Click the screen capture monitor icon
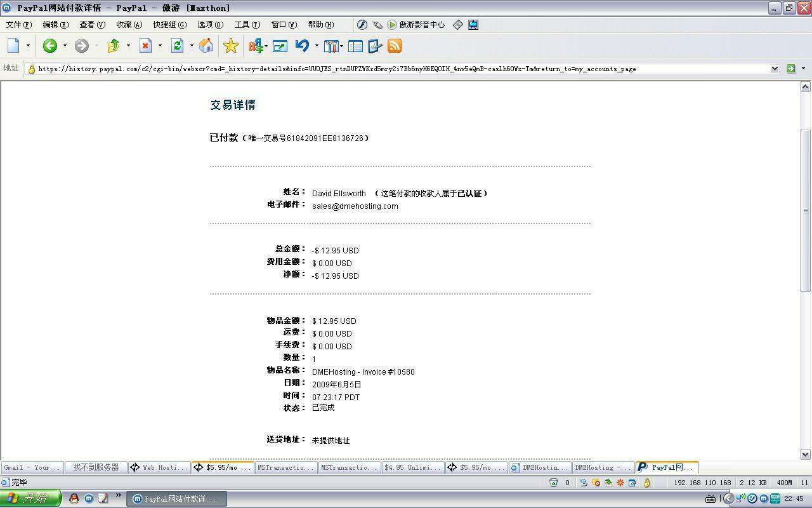The image size is (812, 508). 473,25
